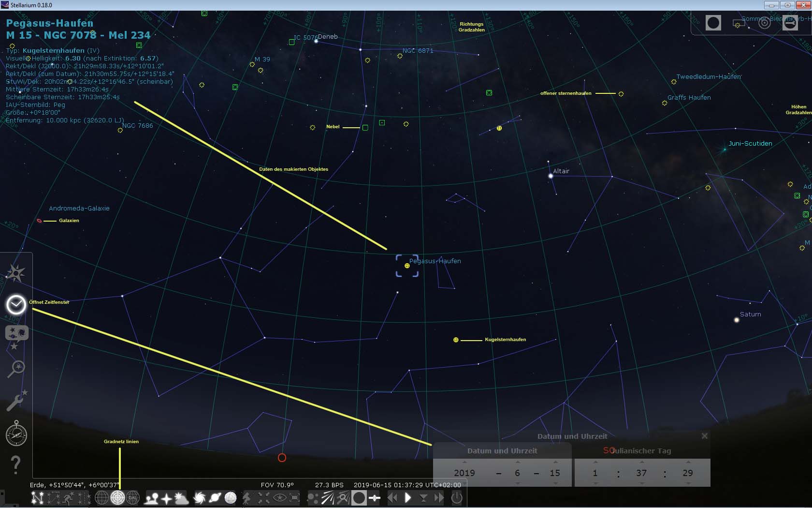The height and width of the screenshot is (508, 812).
Task: Toggle satellite hints icon
Action: point(375,497)
